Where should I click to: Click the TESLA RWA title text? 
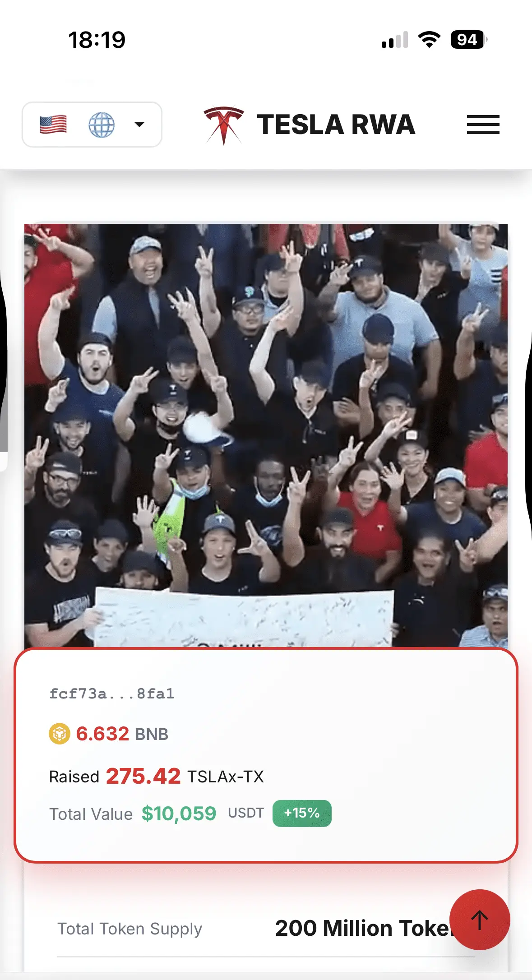tap(336, 125)
